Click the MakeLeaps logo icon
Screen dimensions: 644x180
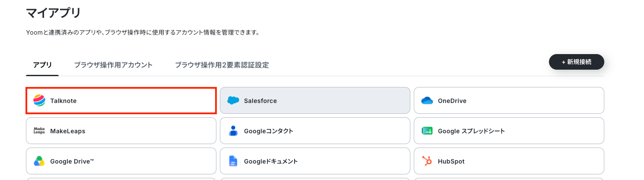click(39, 131)
